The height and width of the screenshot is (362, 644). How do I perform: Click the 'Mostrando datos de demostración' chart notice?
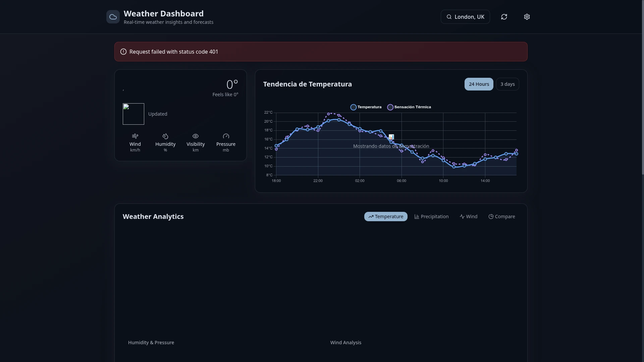(391, 146)
